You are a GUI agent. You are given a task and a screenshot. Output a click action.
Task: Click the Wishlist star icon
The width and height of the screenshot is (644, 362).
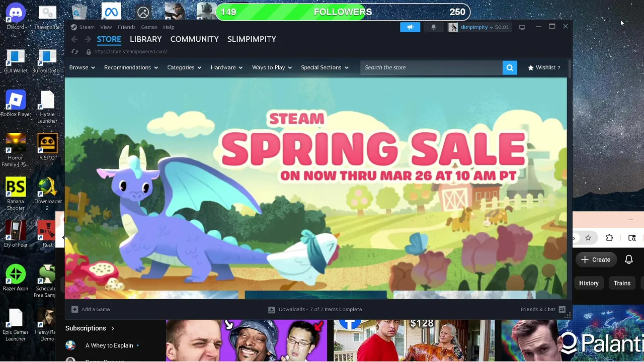click(x=530, y=67)
